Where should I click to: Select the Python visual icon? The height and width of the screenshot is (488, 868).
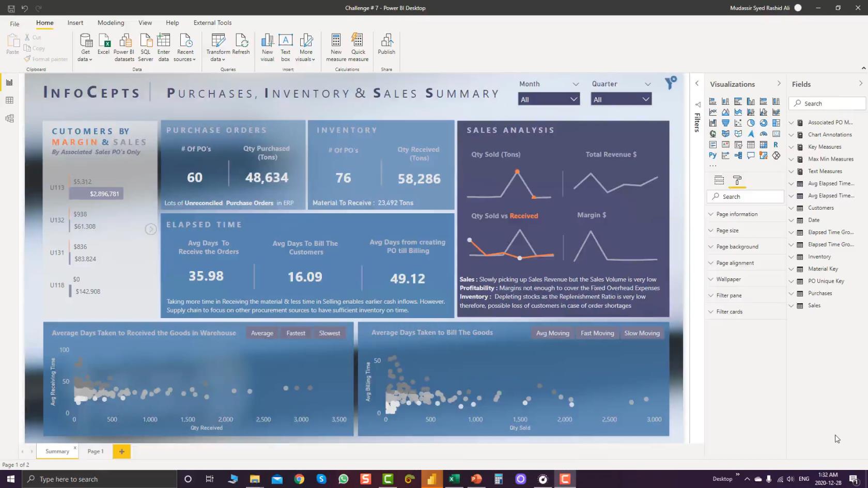click(712, 155)
